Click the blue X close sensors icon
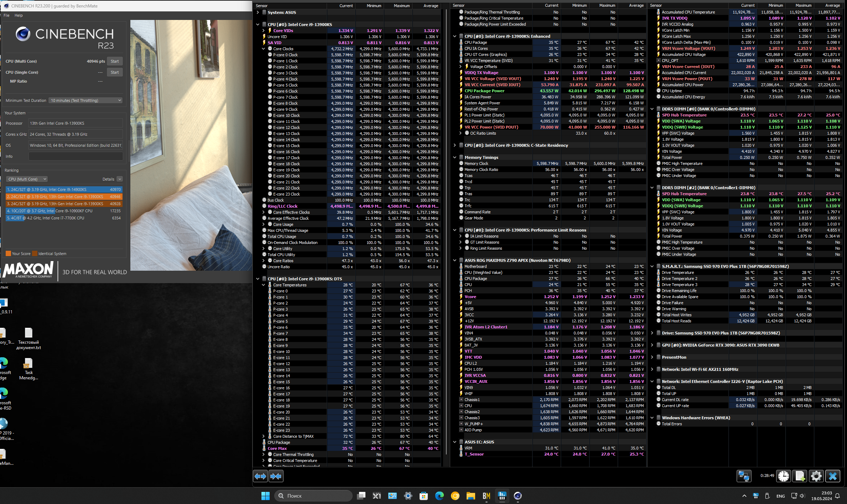The width and height of the screenshot is (847, 504). click(x=833, y=476)
